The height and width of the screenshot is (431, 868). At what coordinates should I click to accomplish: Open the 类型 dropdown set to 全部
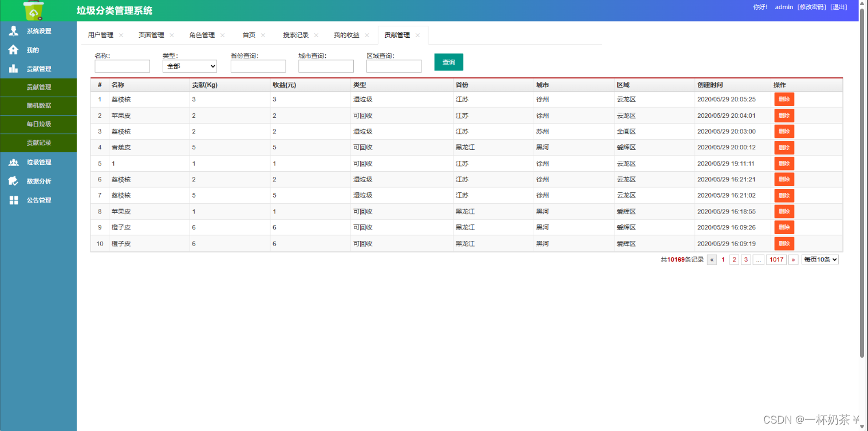click(190, 66)
